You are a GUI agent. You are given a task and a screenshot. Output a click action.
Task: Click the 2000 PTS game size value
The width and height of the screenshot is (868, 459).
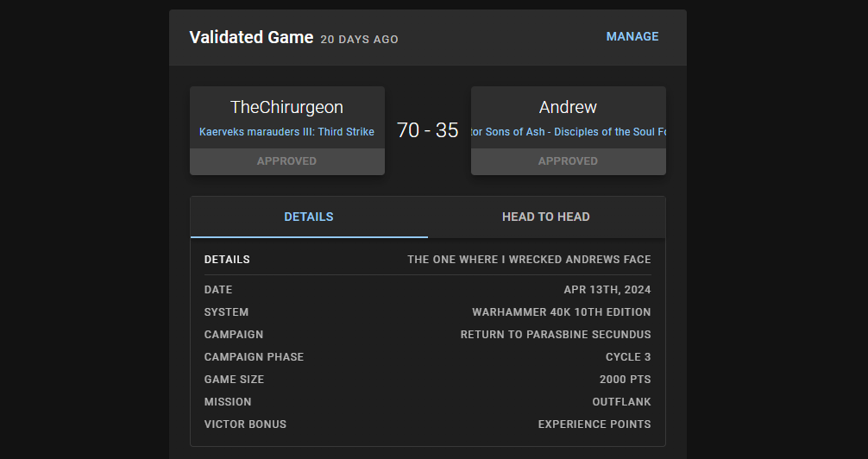pyautogui.click(x=625, y=380)
